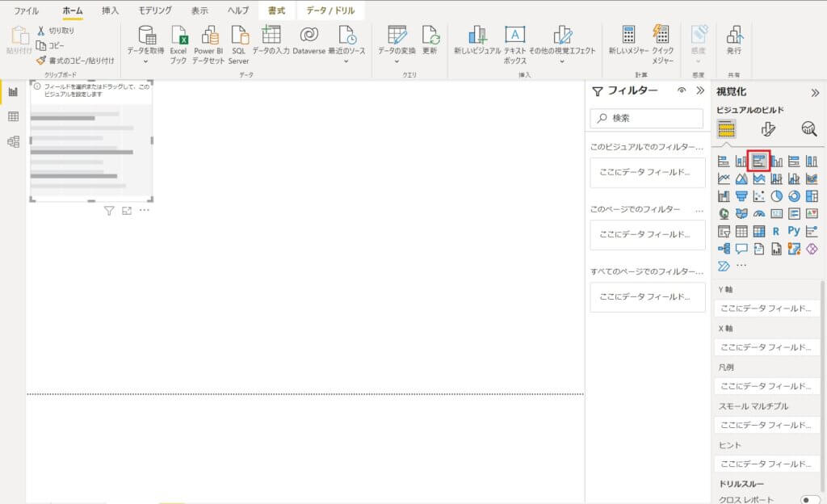Click the 書式のコピー/貼り付け button

[x=75, y=61]
